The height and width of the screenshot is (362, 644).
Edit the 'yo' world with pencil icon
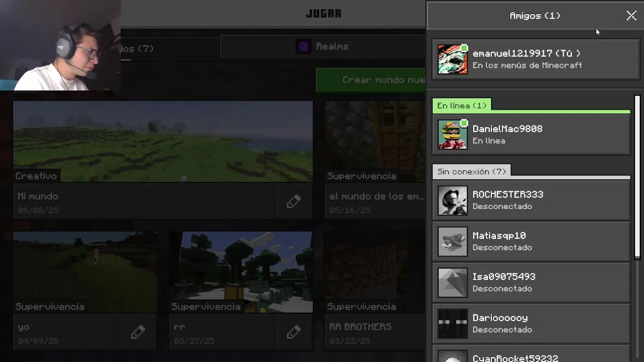138,333
